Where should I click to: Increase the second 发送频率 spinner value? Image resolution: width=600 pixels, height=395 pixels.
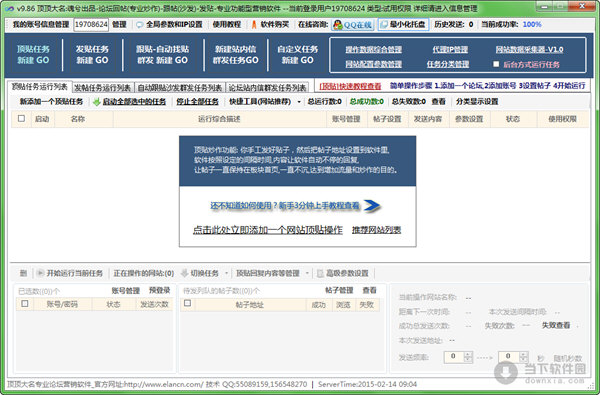point(523,354)
